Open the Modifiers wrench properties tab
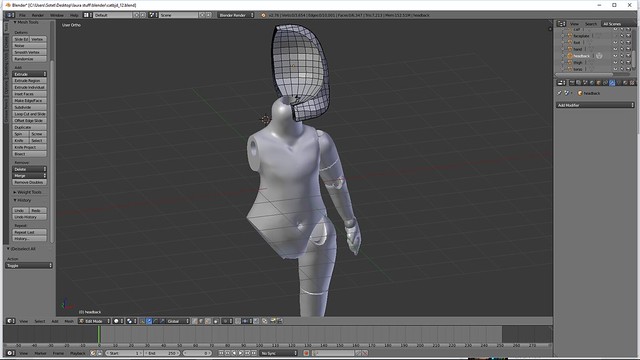This screenshot has height=360, width=640. pyautogui.click(x=611, y=83)
